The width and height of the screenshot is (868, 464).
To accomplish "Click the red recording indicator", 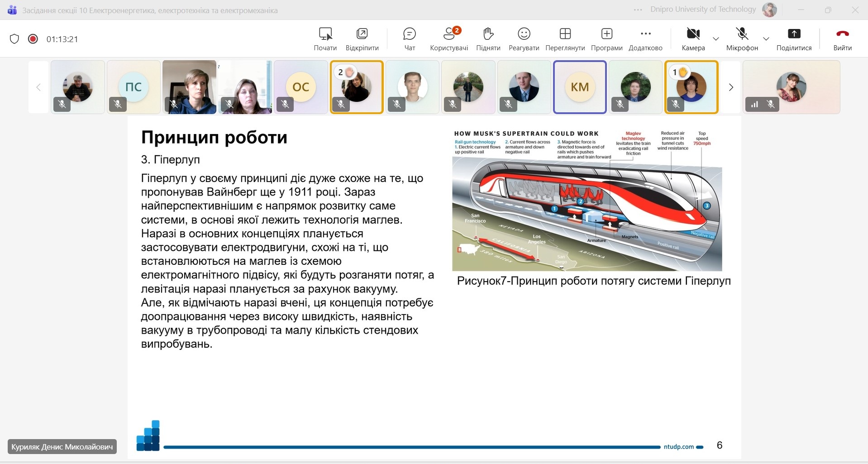I will 33,39.
